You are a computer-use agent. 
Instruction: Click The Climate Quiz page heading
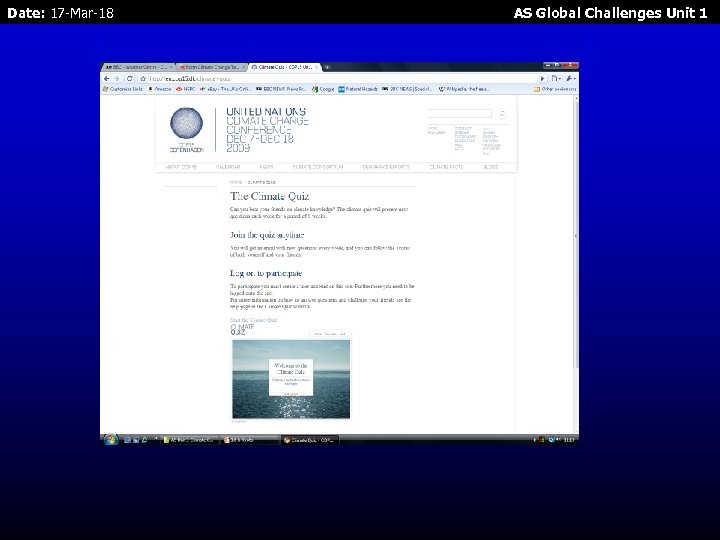(270, 196)
